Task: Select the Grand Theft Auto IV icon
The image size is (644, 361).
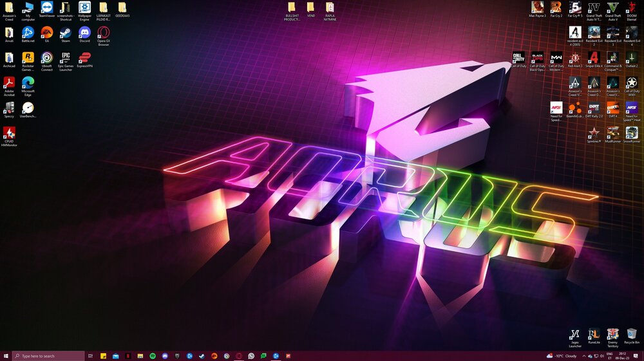Action: [594, 11]
